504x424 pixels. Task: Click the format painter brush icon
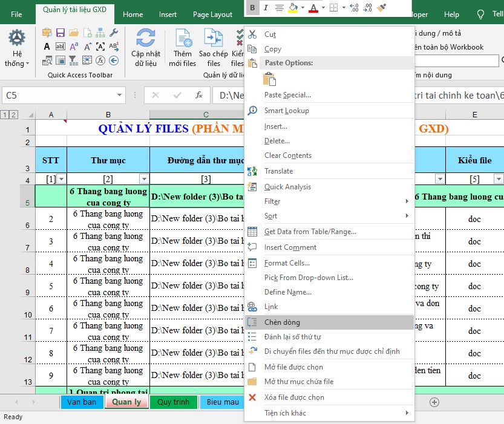click(381, 8)
